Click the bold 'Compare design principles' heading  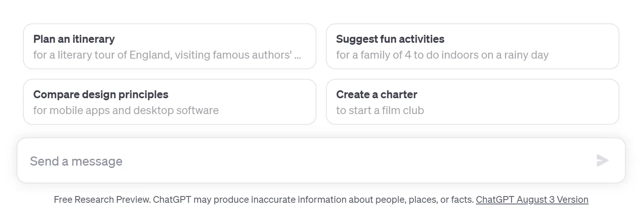pos(101,95)
